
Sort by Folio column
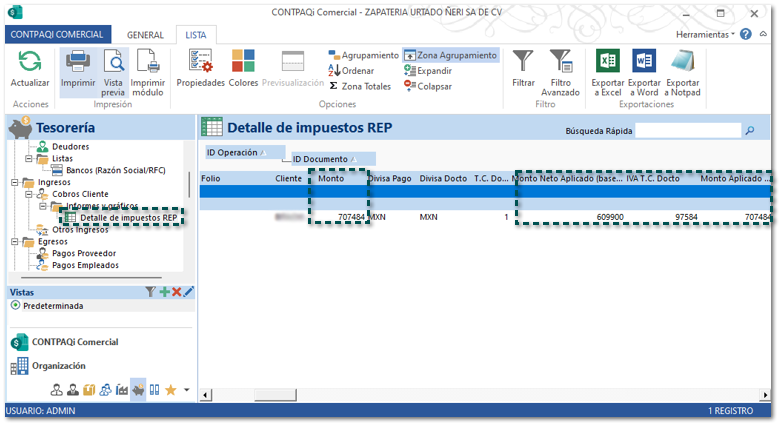(x=210, y=178)
